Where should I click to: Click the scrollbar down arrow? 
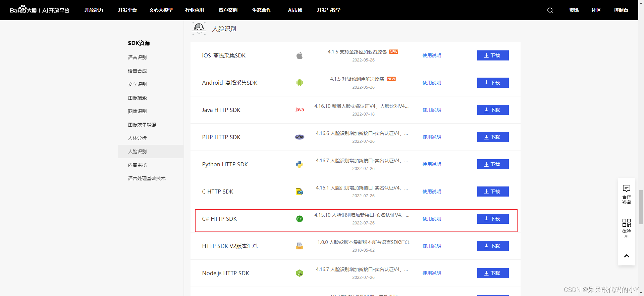pos(641,293)
